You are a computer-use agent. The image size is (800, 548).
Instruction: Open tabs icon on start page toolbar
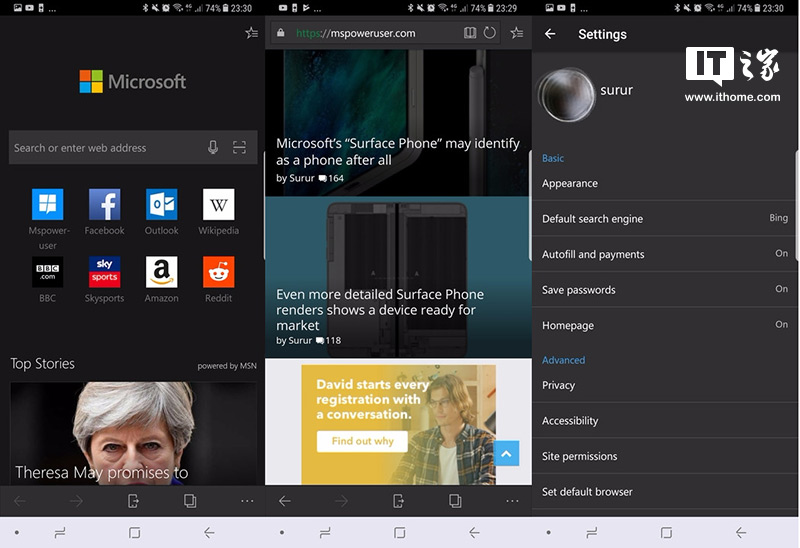point(190,501)
